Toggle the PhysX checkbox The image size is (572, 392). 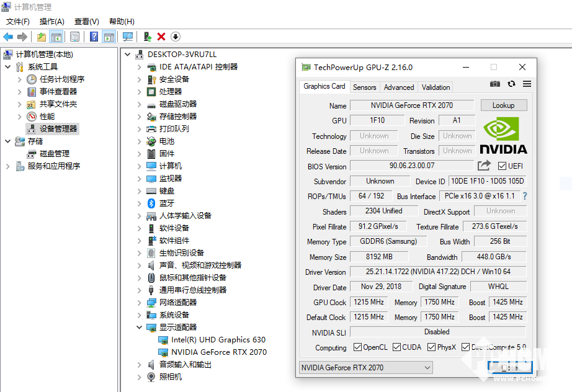(x=432, y=347)
